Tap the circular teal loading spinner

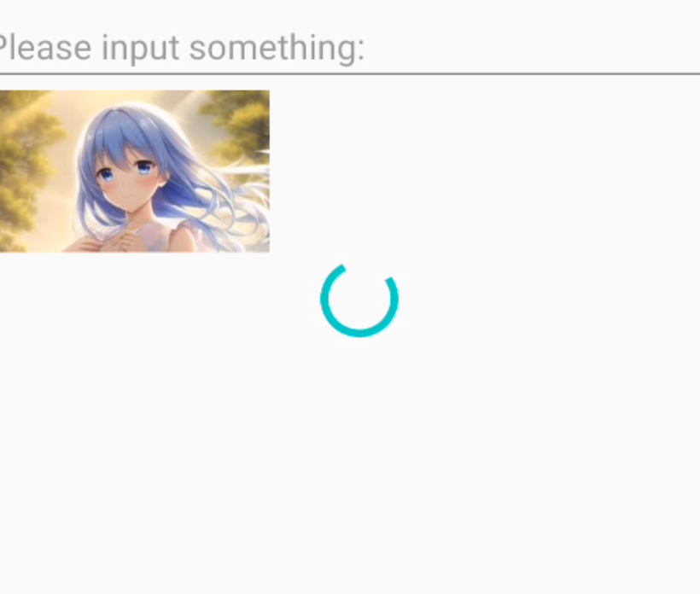pos(359,300)
